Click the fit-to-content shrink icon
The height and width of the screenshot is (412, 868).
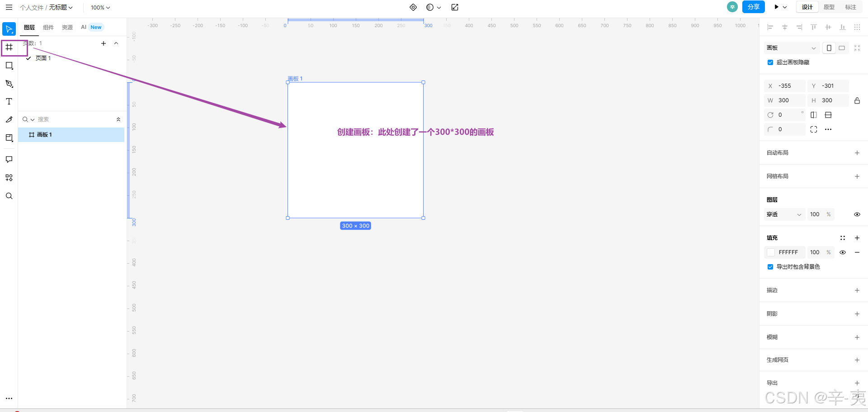pyautogui.click(x=857, y=48)
